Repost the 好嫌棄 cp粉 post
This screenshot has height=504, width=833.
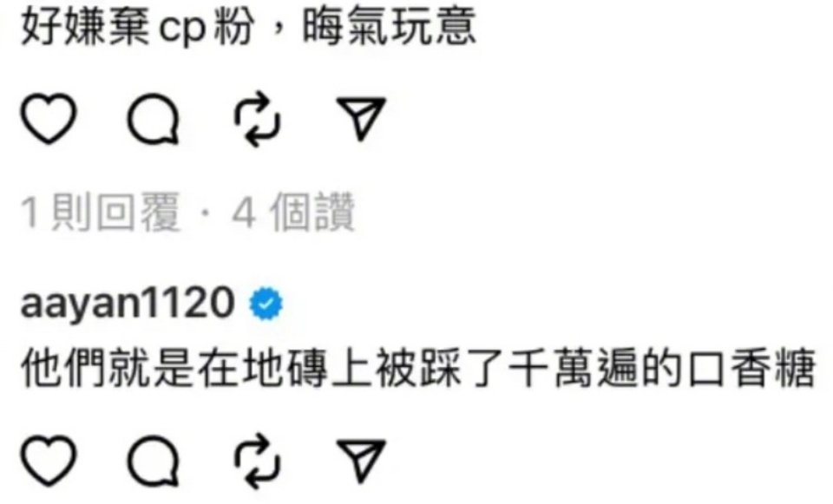click(258, 119)
